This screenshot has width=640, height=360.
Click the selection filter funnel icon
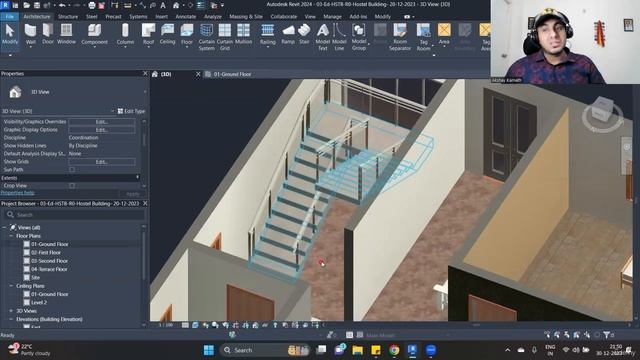coord(607,335)
